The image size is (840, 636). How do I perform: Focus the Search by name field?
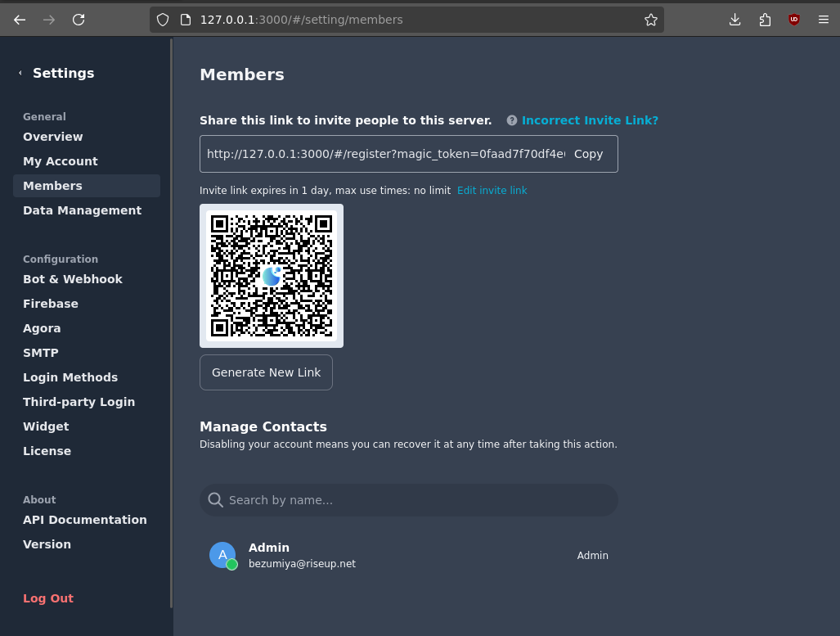tap(409, 500)
